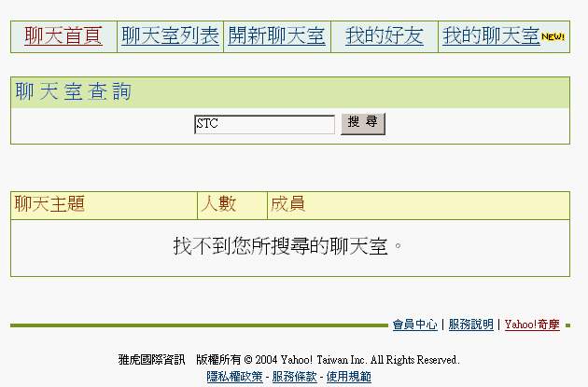Click the yellow NEW! badge icon
The height and width of the screenshot is (387, 588).
(553, 37)
